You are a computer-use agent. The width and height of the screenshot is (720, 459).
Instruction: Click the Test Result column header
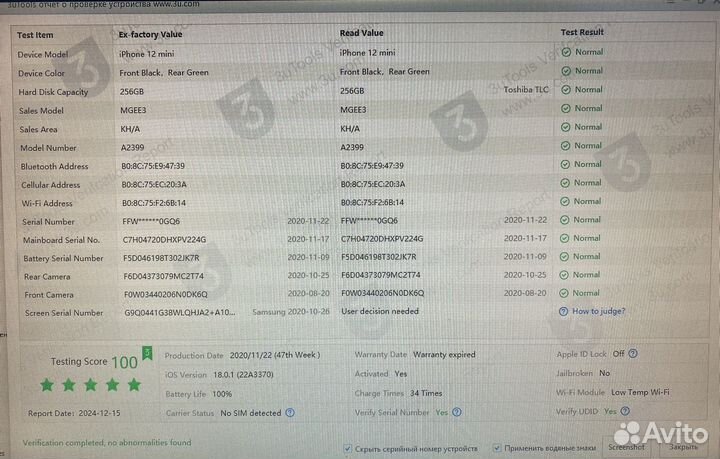point(582,32)
